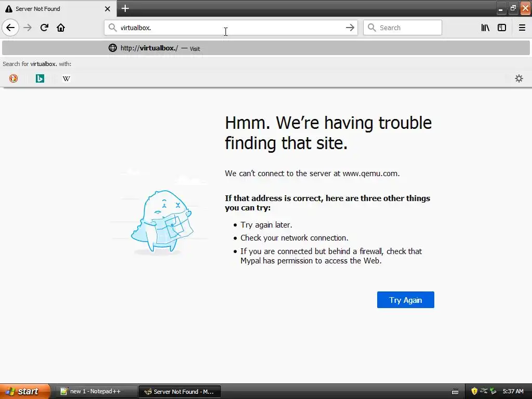Go back to the previous page
The width and height of the screenshot is (532, 399).
pyautogui.click(x=10, y=28)
